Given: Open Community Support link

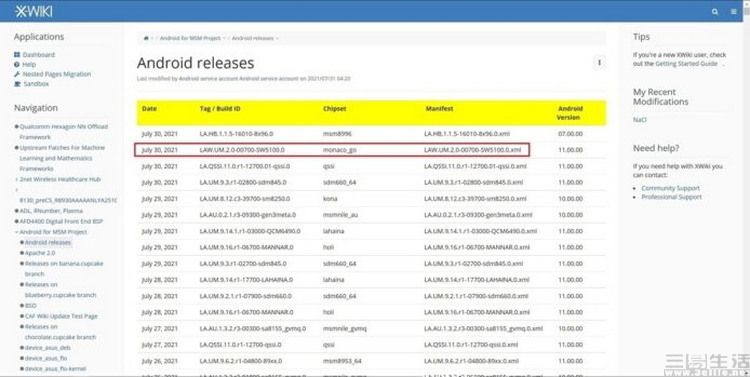Looking at the screenshot, I should pyautogui.click(x=671, y=188).
